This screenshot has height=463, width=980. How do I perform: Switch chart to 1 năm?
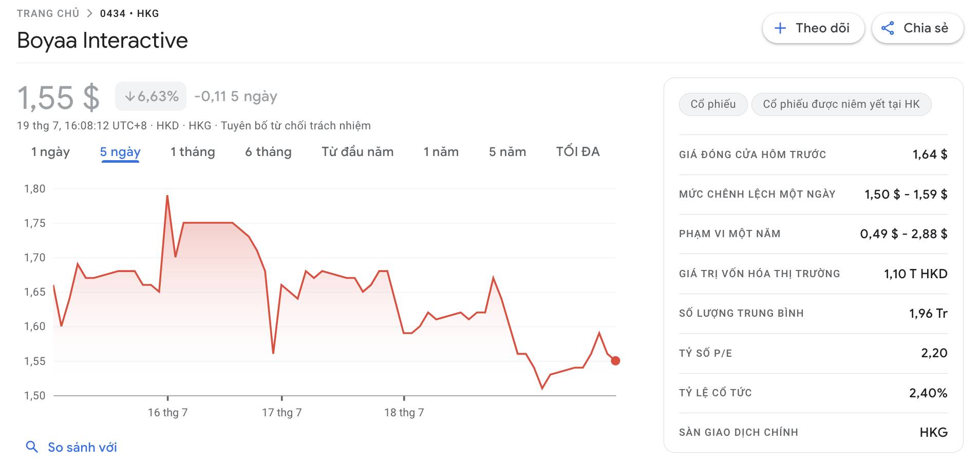tap(441, 152)
